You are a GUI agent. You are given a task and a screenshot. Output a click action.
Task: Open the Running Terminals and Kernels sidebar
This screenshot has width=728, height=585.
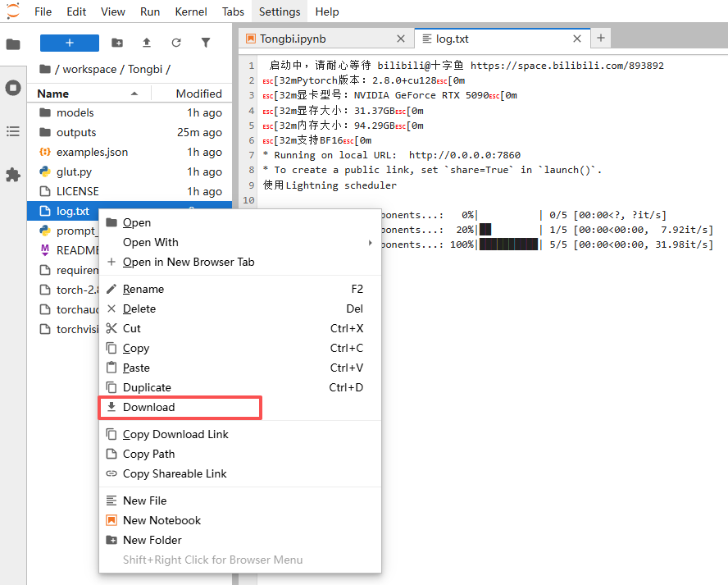click(13, 88)
